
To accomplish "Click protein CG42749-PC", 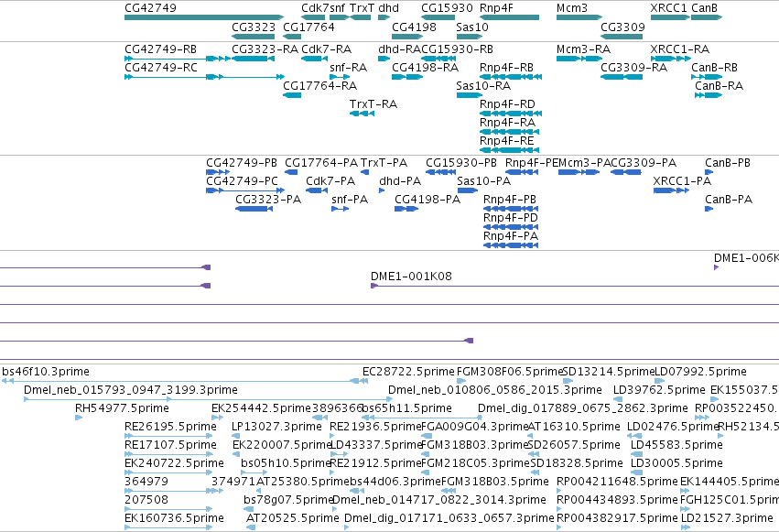I will 245,190.
